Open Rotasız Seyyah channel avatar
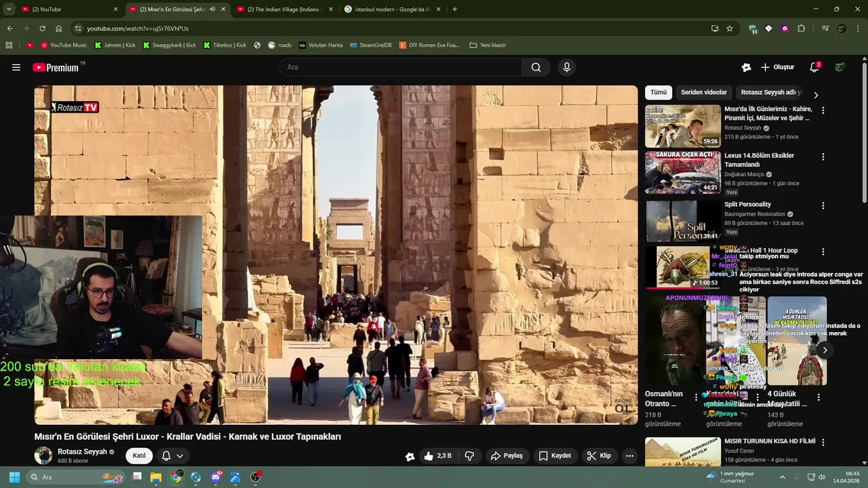 [43, 455]
